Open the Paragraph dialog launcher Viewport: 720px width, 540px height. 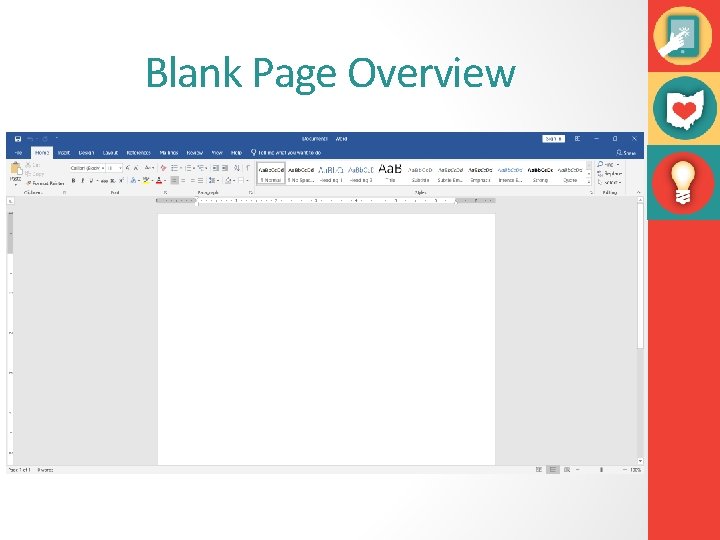[x=251, y=193]
